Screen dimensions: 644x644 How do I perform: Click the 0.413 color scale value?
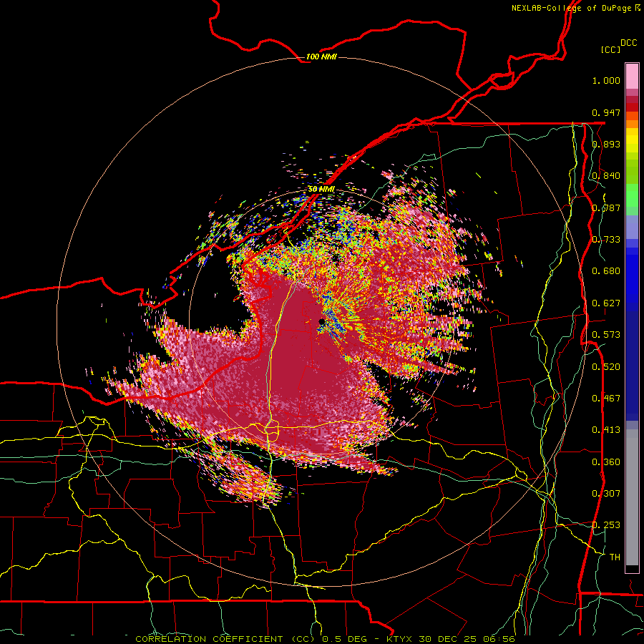point(606,430)
